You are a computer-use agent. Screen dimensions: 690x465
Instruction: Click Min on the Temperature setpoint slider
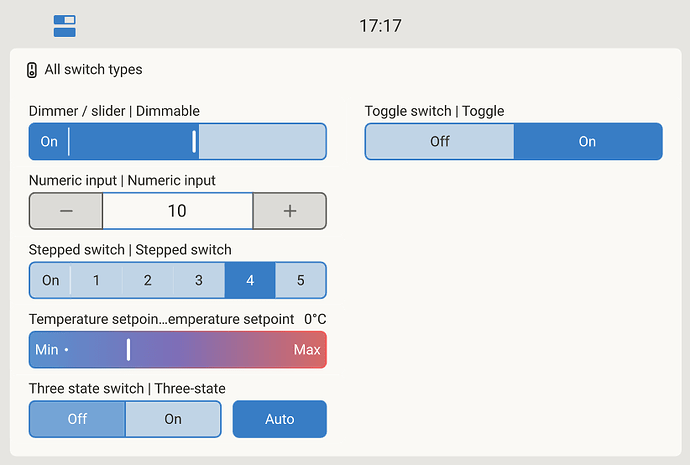click(x=47, y=350)
